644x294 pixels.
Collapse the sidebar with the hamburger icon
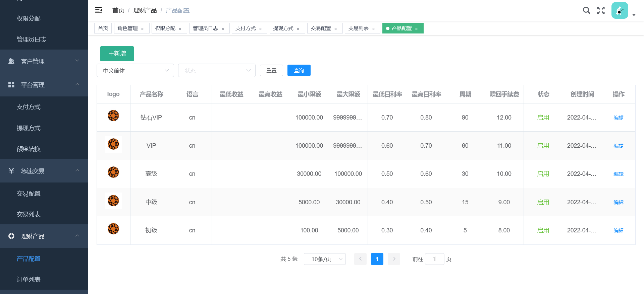tap(98, 10)
